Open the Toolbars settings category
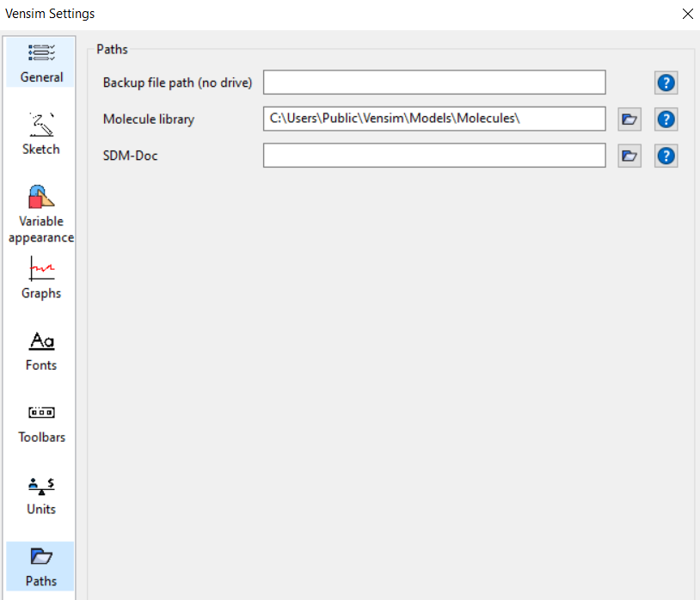The width and height of the screenshot is (700, 600). pyautogui.click(x=40, y=423)
